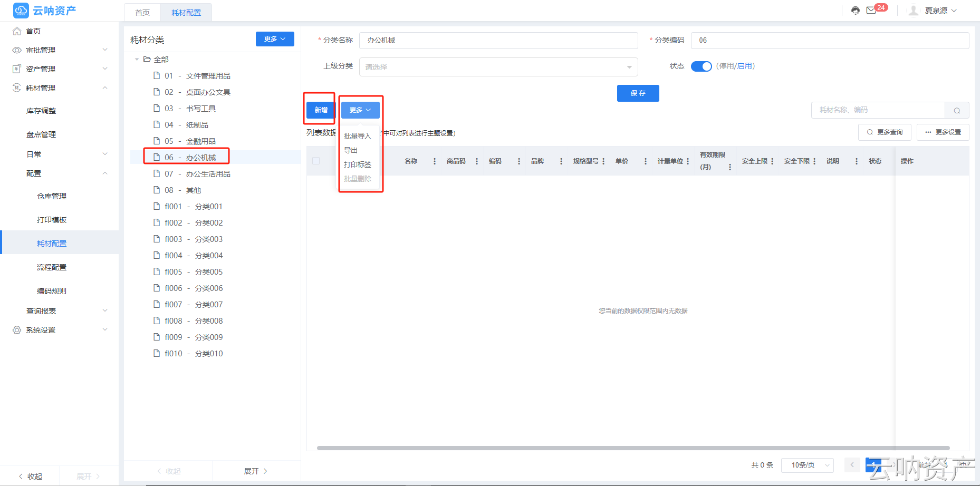Open 更多 dropdown in 耗材分类 header
980x486 pixels.
(275, 39)
